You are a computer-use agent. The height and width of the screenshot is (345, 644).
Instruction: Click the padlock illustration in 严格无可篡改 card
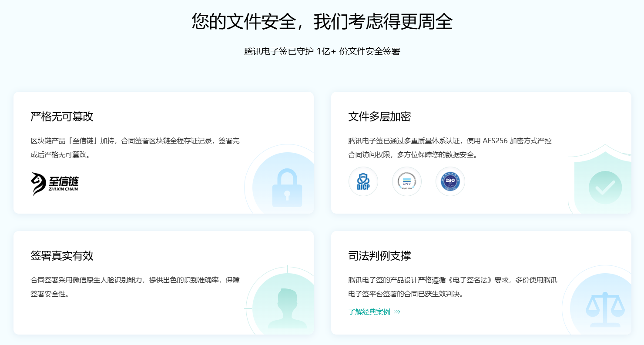287,188
